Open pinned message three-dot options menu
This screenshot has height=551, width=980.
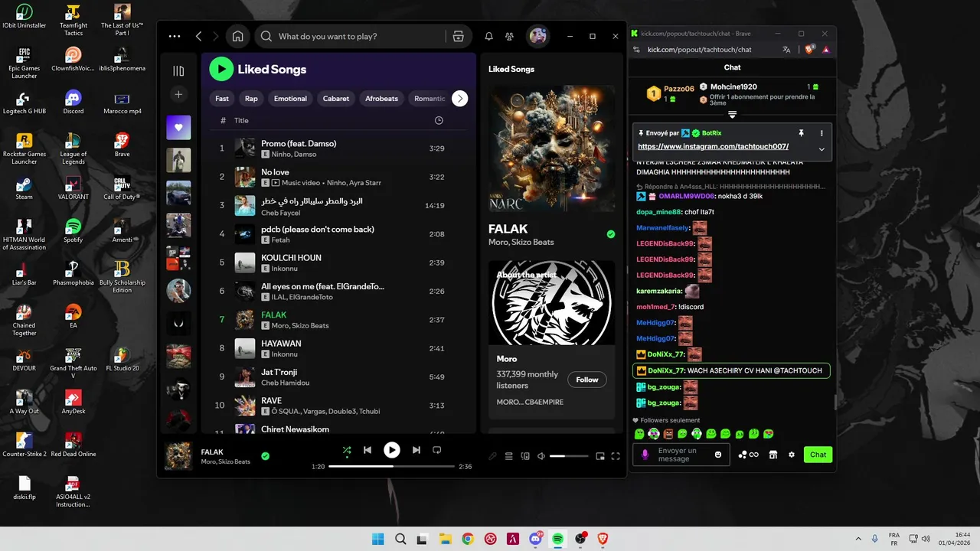coord(822,133)
